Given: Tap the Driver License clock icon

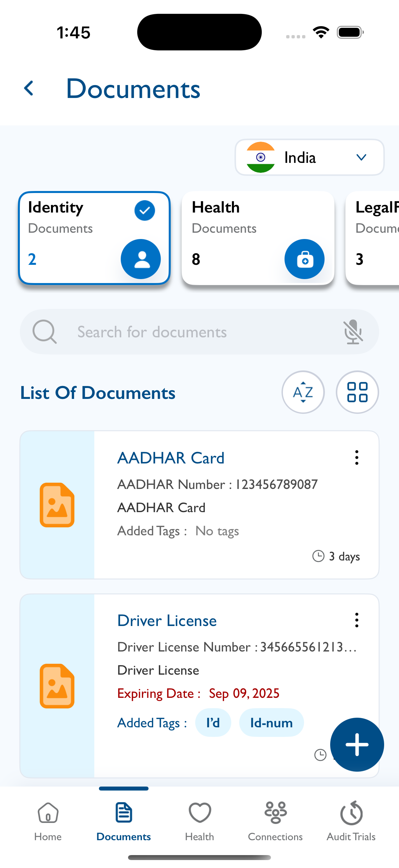Looking at the screenshot, I should (x=320, y=755).
